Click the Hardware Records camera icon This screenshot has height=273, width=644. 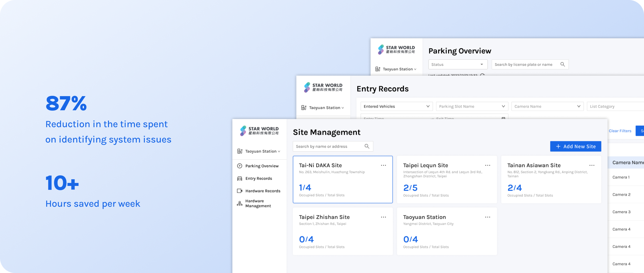(240, 191)
